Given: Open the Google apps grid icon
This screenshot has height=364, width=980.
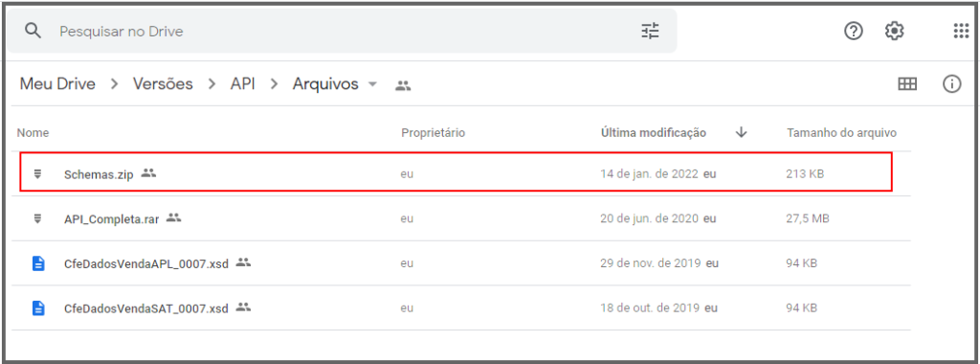Looking at the screenshot, I should point(961,31).
